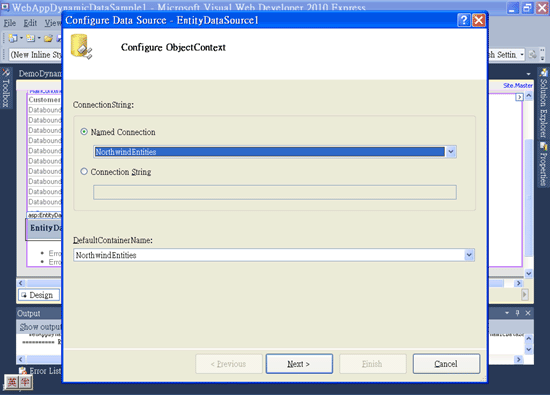Close the Output panel

pyautogui.click(x=528, y=313)
